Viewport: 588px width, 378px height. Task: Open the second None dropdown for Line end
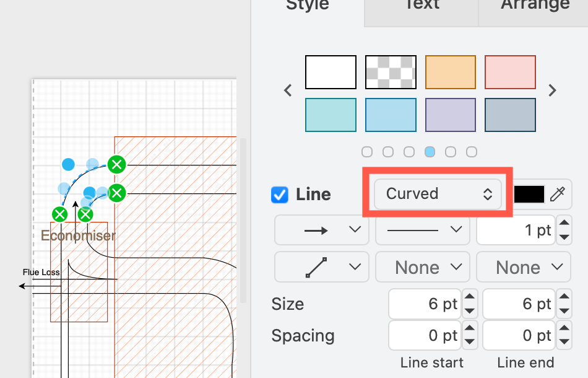523,267
